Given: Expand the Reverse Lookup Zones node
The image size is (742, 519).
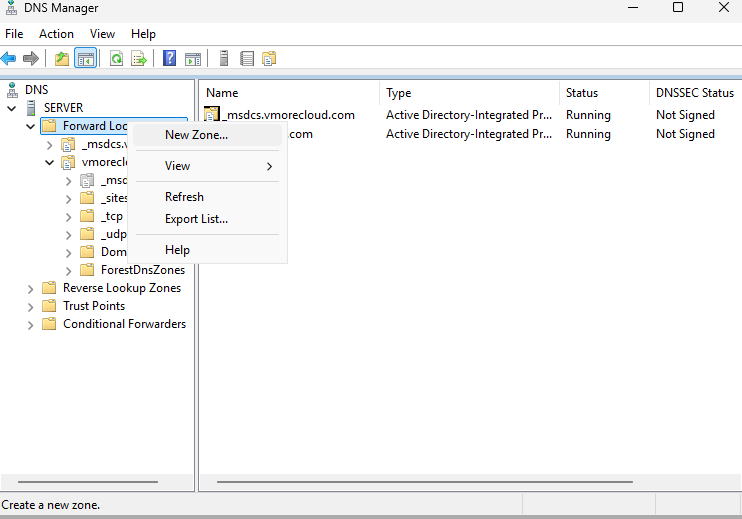Looking at the screenshot, I should point(31,289).
